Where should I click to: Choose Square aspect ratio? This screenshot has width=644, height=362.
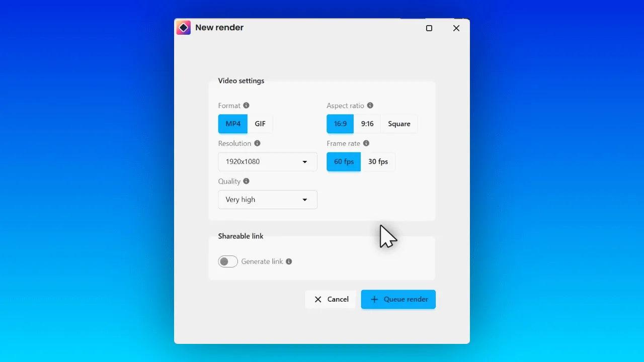[x=399, y=124]
